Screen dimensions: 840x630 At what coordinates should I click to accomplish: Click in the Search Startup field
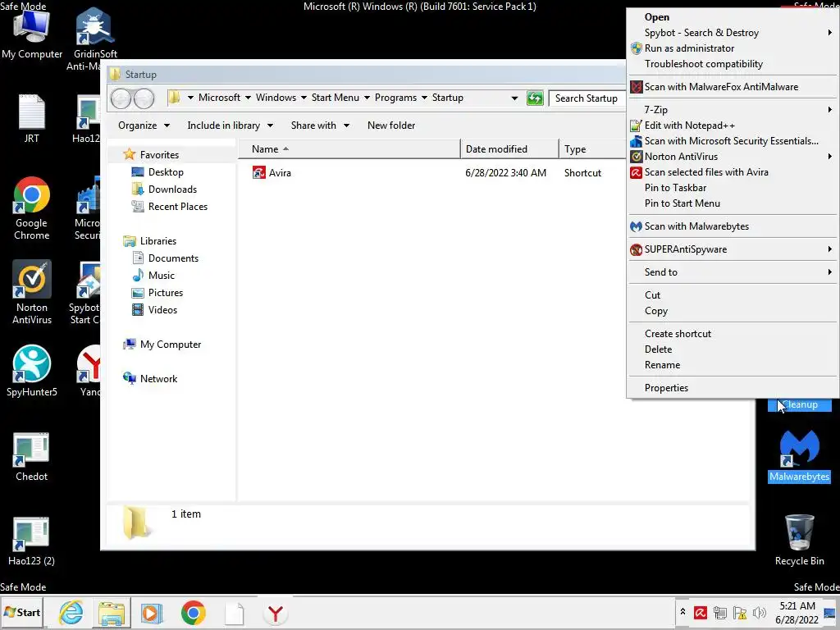(x=587, y=98)
